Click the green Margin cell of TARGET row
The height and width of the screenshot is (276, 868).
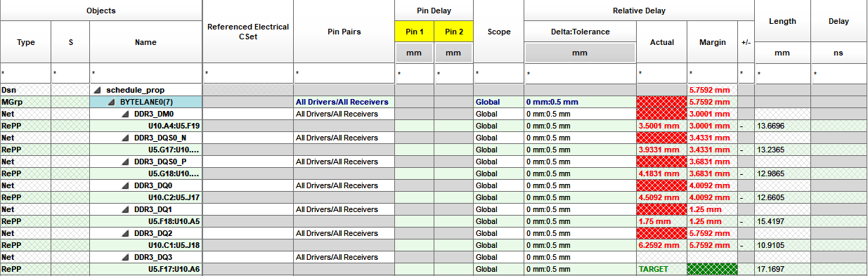[712, 269]
